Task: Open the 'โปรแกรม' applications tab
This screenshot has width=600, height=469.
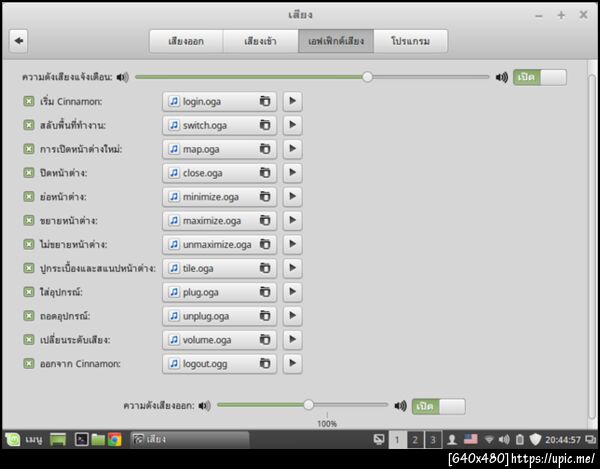Action: pos(411,41)
